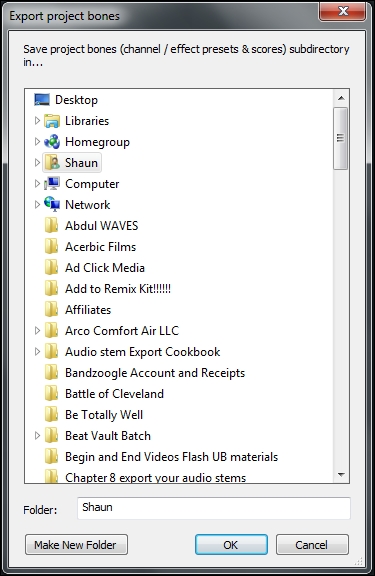Image resolution: width=375 pixels, height=576 pixels.
Task: Expand the Audio stem Export Cookbook folder
Action: point(37,352)
